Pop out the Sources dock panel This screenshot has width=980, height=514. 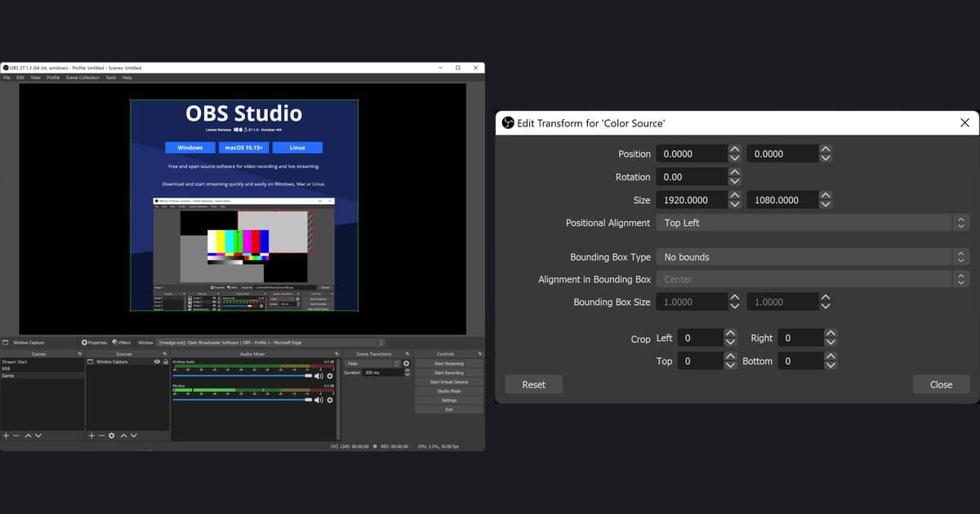click(165, 354)
